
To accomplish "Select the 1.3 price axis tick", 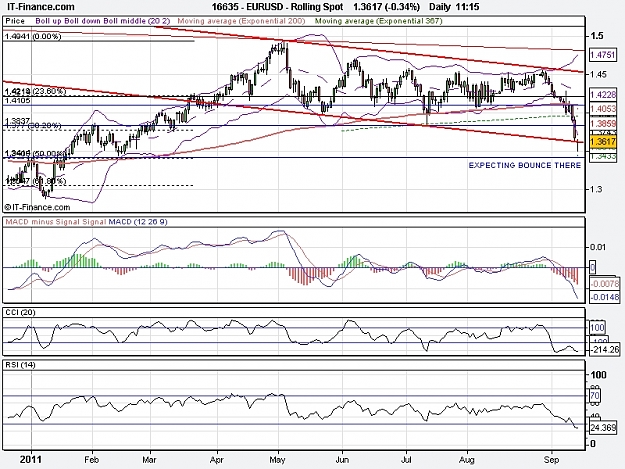I will tap(597, 189).
